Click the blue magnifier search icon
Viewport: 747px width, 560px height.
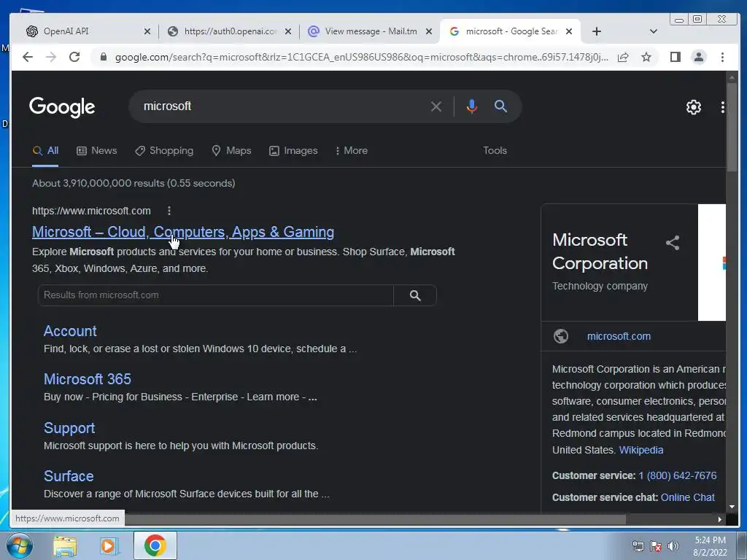click(500, 106)
